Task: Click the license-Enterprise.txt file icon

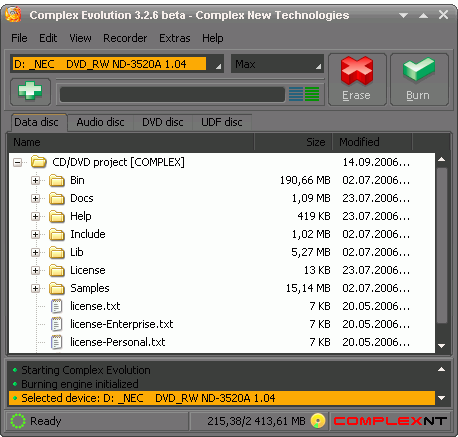Action: click(x=56, y=324)
